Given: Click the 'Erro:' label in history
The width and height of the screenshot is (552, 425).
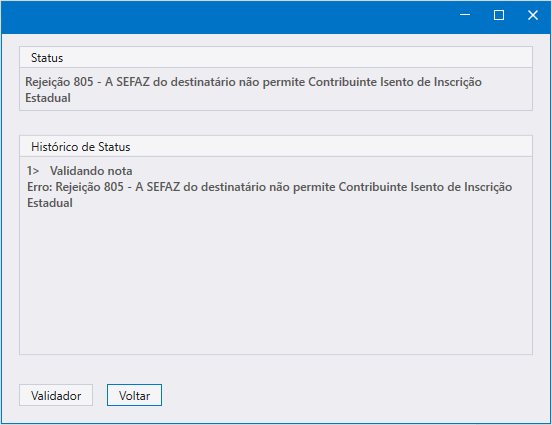Looking at the screenshot, I should (x=40, y=187).
